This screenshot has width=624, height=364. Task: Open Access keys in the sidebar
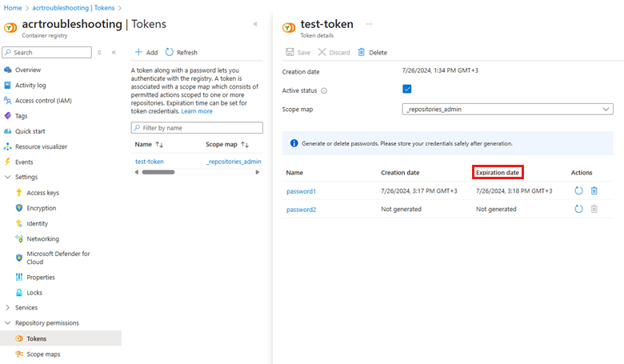42,193
